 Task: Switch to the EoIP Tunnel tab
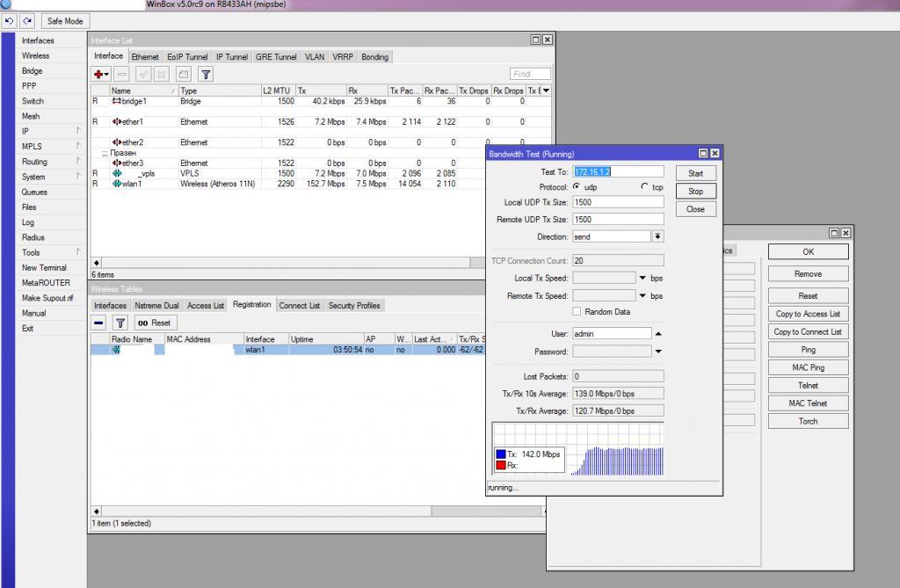[x=187, y=57]
